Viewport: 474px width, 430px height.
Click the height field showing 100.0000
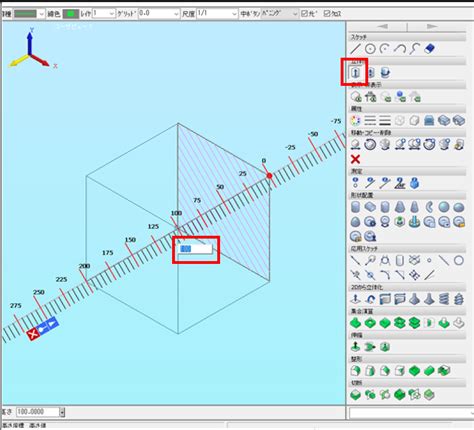pos(38,412)
